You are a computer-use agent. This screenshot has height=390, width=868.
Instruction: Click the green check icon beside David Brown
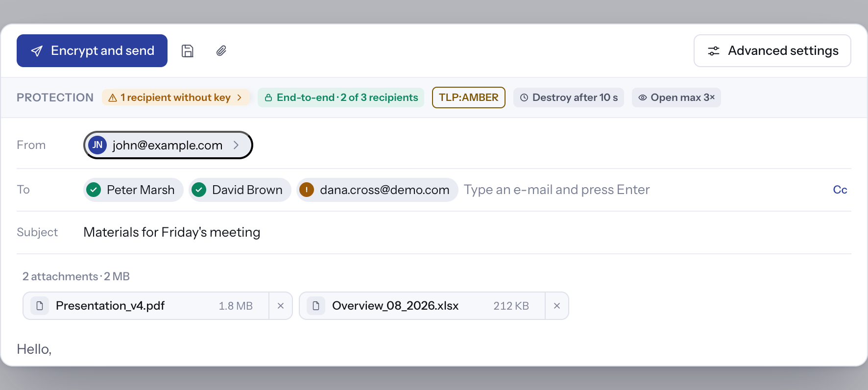(x=199, y=190)
